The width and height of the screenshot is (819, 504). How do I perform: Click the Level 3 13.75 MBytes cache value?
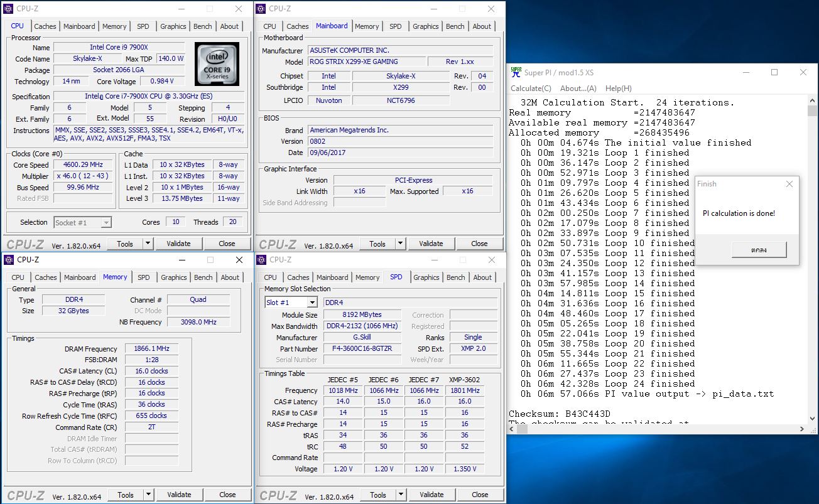[x=182, y=199]
